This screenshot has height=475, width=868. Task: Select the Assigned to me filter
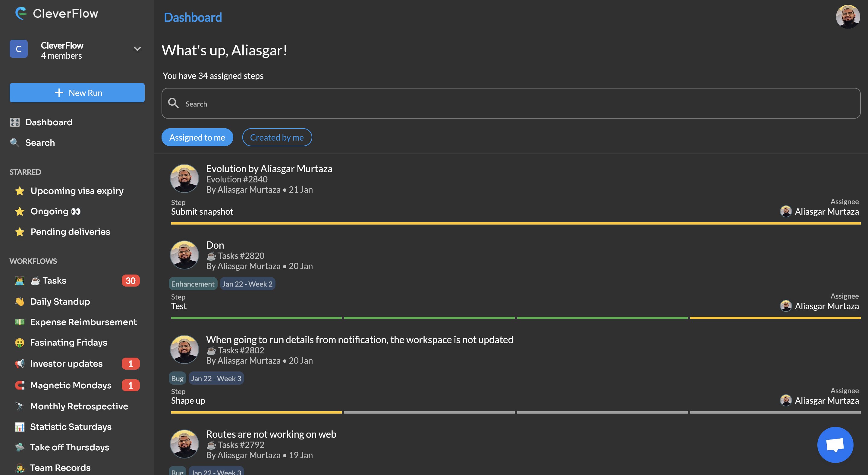click(x=197, y=137)
